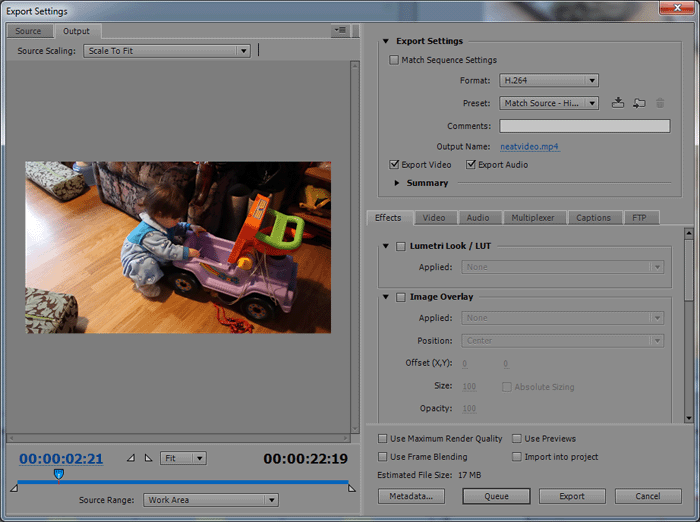Image resolution: width=700 pixels, height=522 pixels.
Task: Switch to the Captions tab
Action: click(593, 217)
